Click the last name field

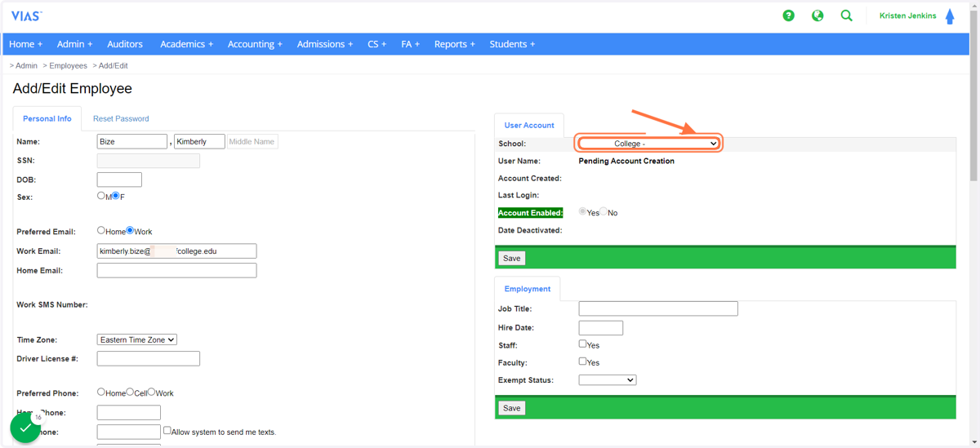(132, 141)
